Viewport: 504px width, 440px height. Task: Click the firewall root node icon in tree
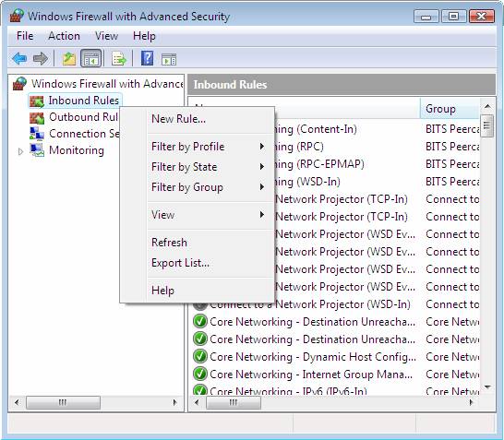click(x=19, y=84)
